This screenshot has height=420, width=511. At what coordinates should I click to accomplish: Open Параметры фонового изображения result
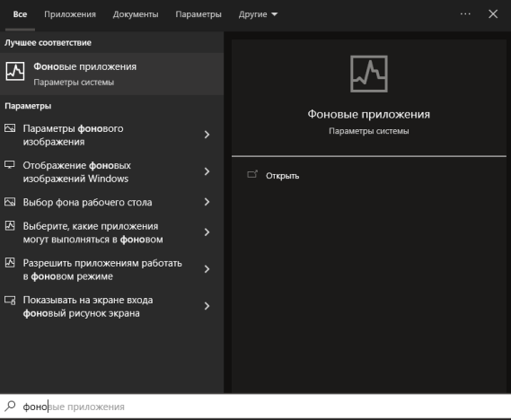[x=111, y=135]
